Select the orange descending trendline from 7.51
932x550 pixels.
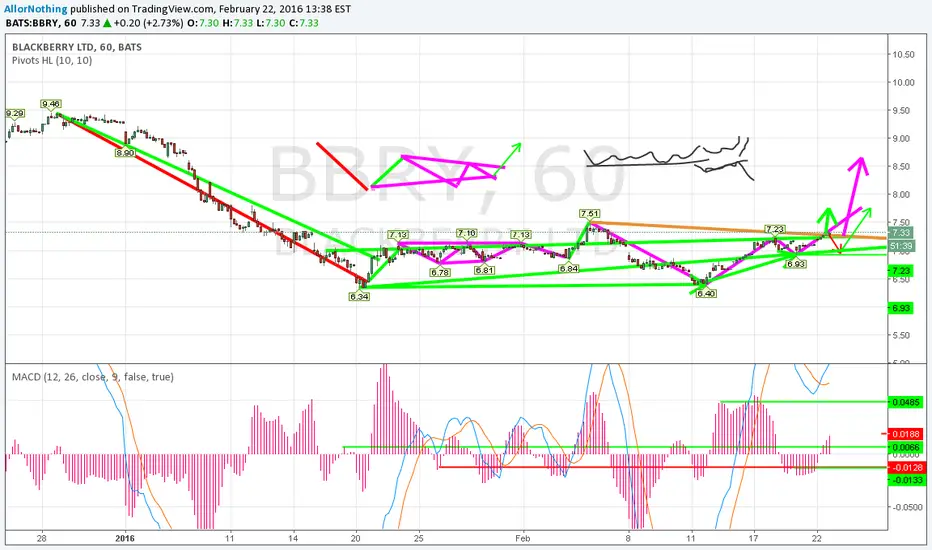pyautogui.click(x=737, y=230)
